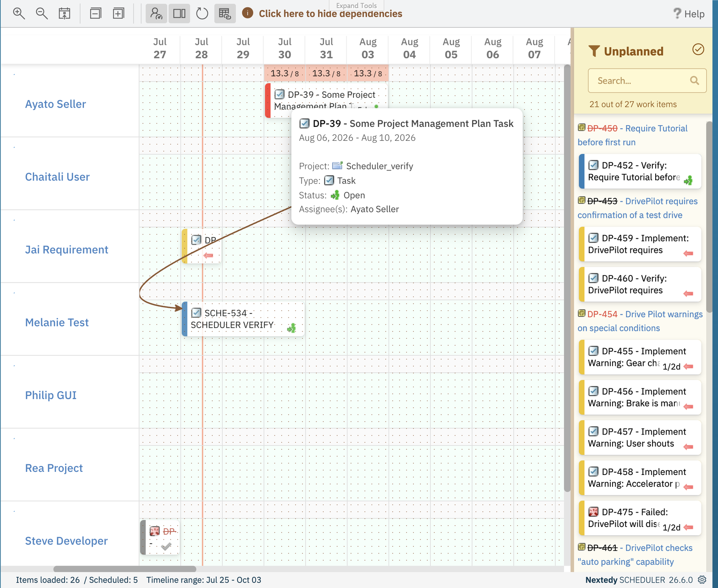The image size is (718, 588).
Task: Expand all rows with the plus icon
Action: click(x=118, y=13)
